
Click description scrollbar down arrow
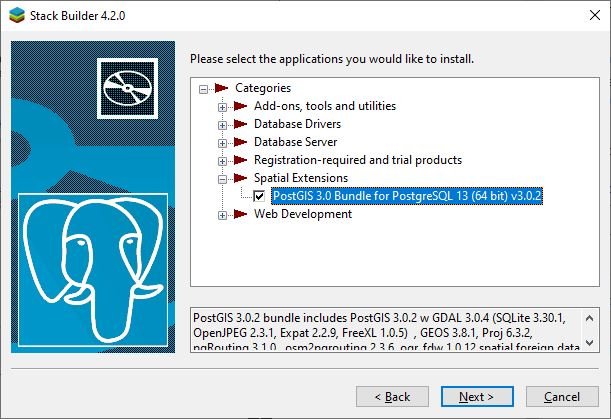tap(590, 343)
